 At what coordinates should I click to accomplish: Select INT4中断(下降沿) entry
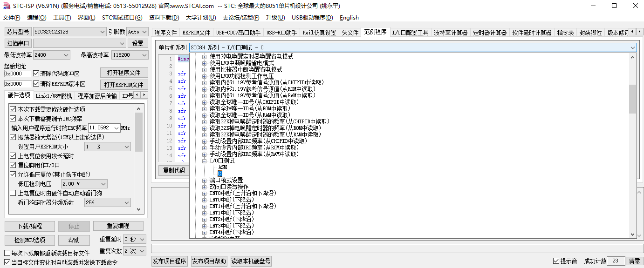click(232, 232)
